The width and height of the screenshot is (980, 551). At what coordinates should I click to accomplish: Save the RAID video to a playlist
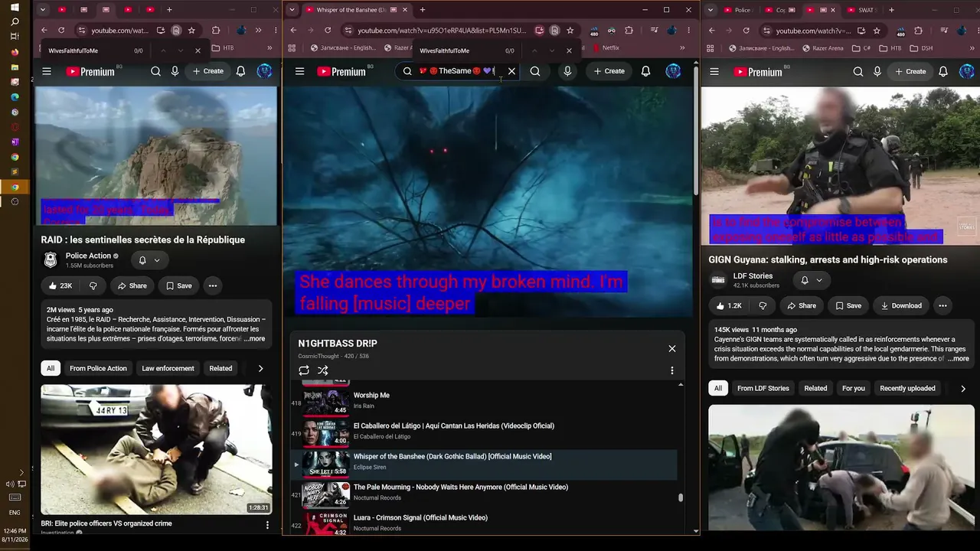pos(178,285)
